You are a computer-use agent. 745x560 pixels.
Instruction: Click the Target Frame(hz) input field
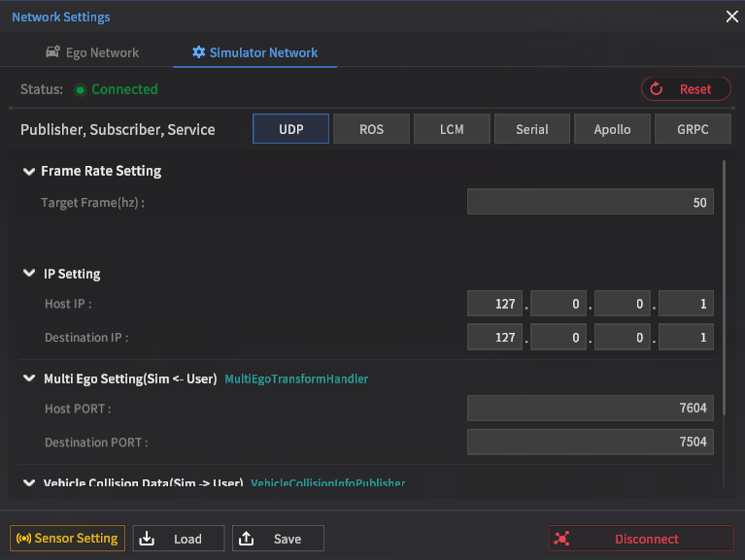click(x=590, y=203)
